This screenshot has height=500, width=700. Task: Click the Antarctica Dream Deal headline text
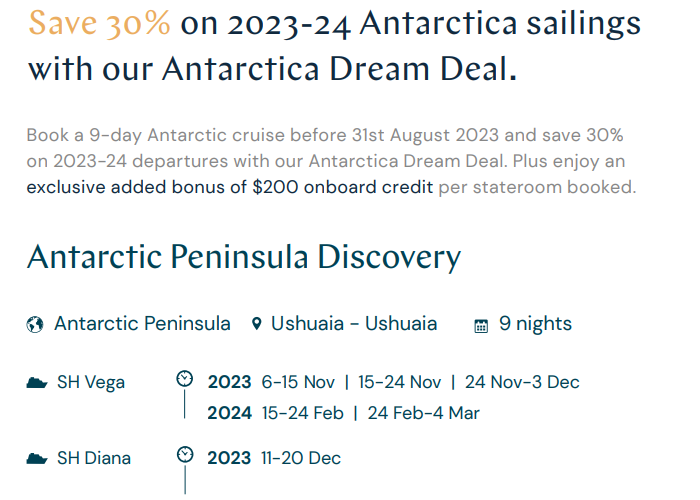pyautogui.click(x=339, y=69)
